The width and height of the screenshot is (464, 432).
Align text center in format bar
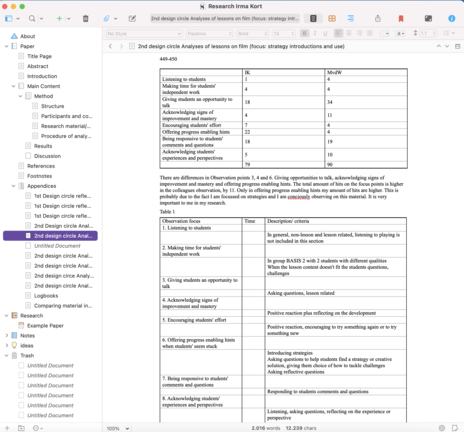pos(349,33)
